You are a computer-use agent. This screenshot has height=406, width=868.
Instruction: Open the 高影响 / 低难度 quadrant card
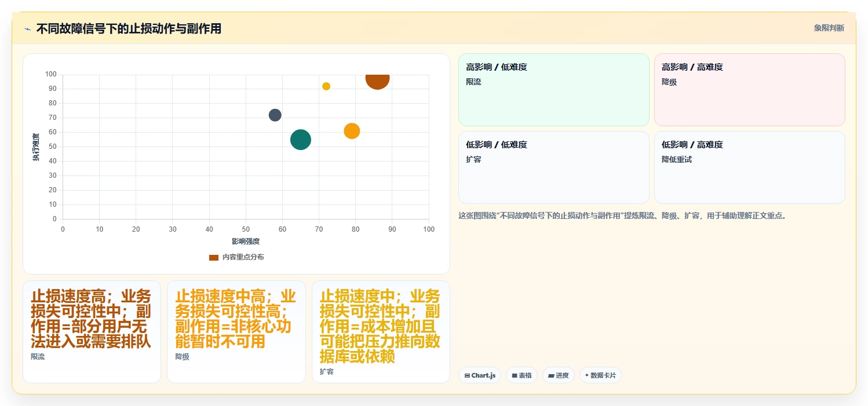click(553, 90)
